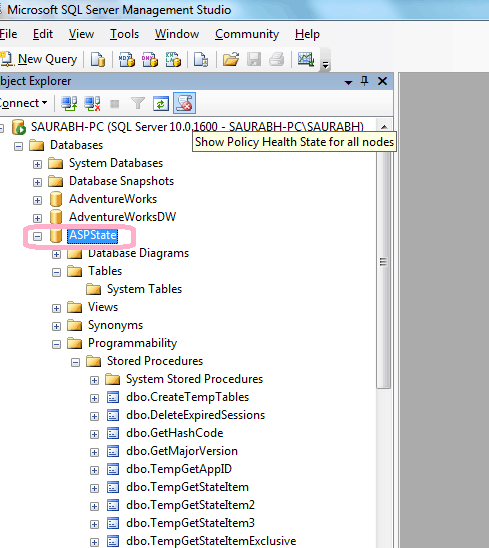Select dbo.DeleteExpiredSessions stored procedure
The height and width of the screenshot is (548, 489).
(x=195, y=415)
